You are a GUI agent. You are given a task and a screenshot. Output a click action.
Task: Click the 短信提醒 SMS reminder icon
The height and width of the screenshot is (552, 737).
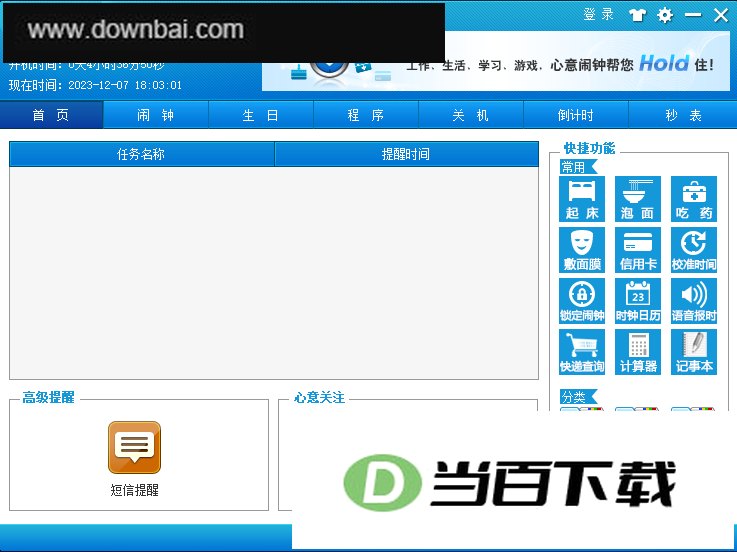pos(134,447)
